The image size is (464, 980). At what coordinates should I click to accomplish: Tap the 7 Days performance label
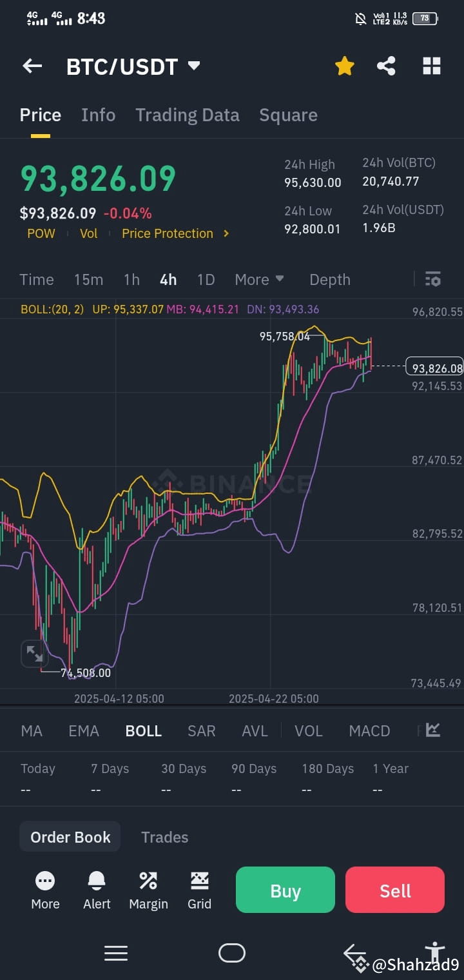click(x=110, y=769)
